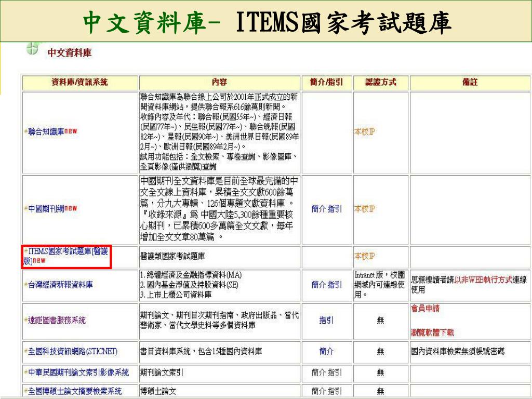Click 總體經濟及金融指標資料(MA) text
This screenshot has height=399, width=532.
click(191, 275)
